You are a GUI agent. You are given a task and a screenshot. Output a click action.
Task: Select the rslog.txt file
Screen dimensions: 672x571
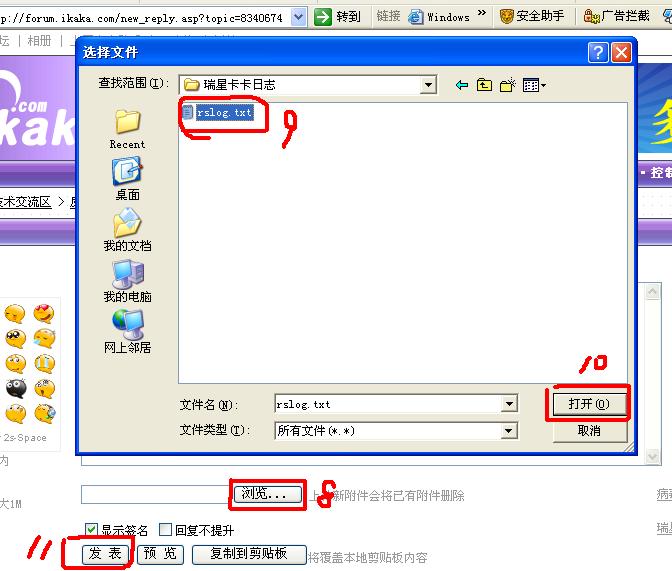[x=219, y=112]
